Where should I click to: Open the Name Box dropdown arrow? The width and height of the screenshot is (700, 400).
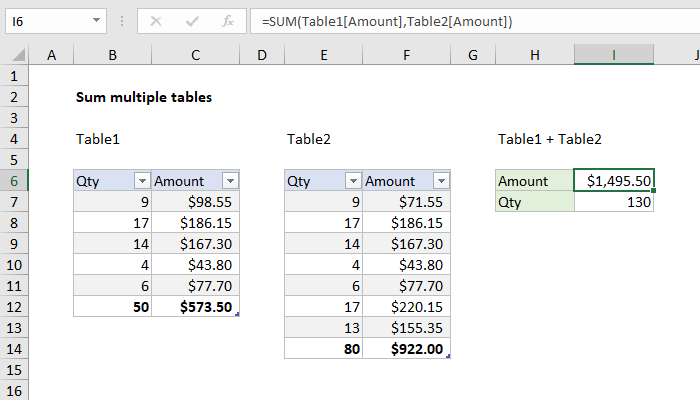pyautogui.click(x=95, y=20)
